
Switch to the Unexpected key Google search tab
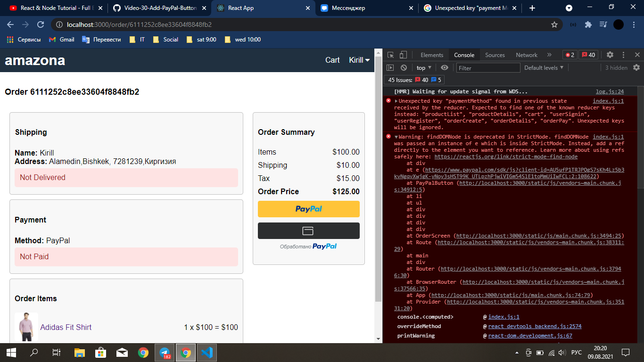tap(470, 8)
